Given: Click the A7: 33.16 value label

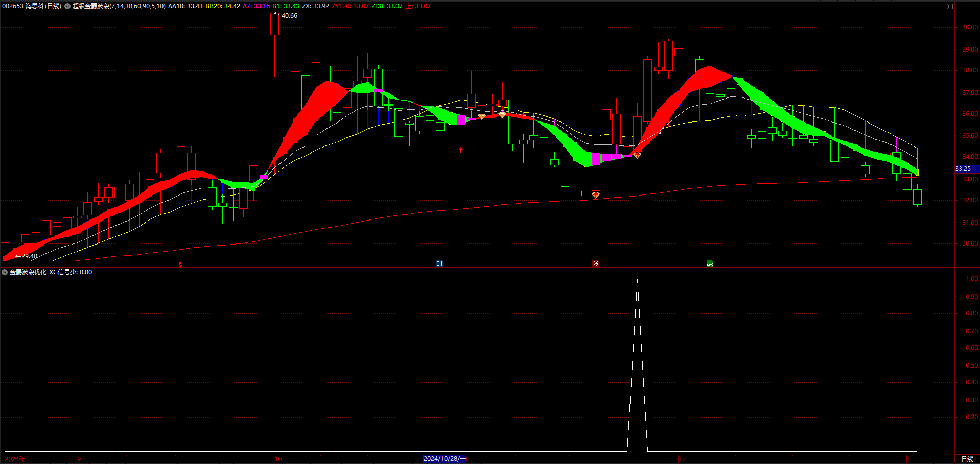Looking at the screenshot, I should click(256, 6).
